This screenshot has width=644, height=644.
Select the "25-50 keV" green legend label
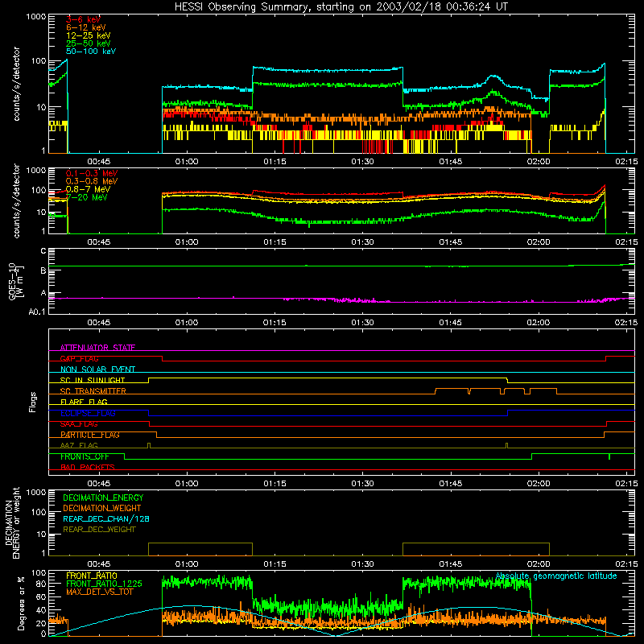pos(88,43)
